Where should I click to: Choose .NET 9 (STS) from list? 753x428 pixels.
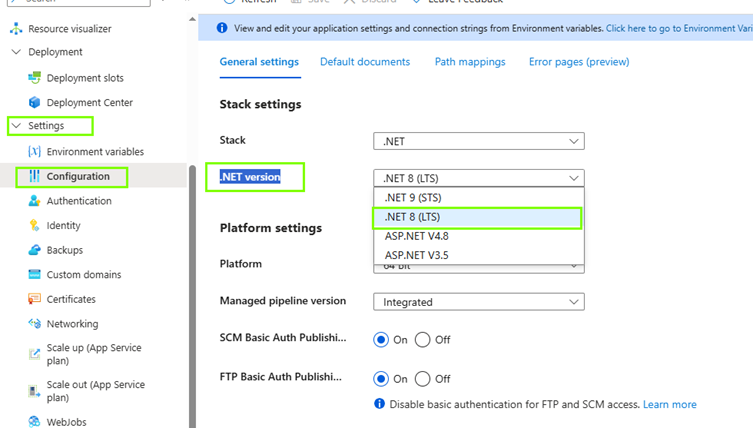[479, 197]
